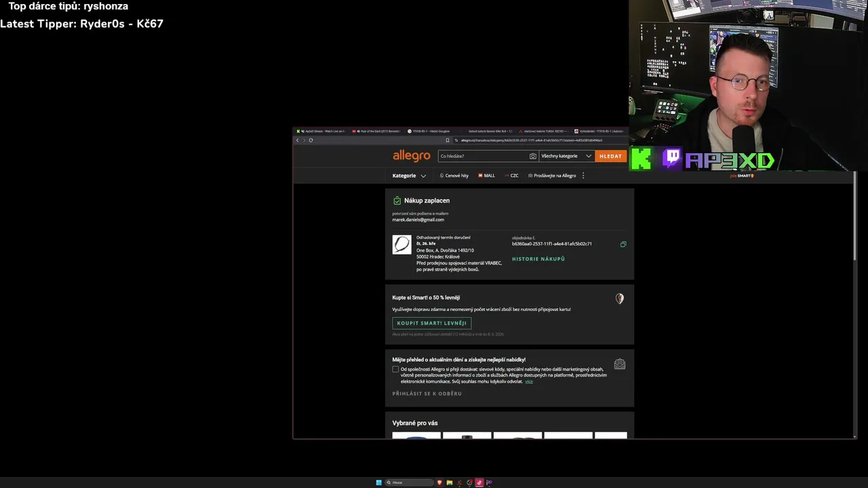
Task: Open Prodávejte na Allegro link
Action: [x=552, y=176]
